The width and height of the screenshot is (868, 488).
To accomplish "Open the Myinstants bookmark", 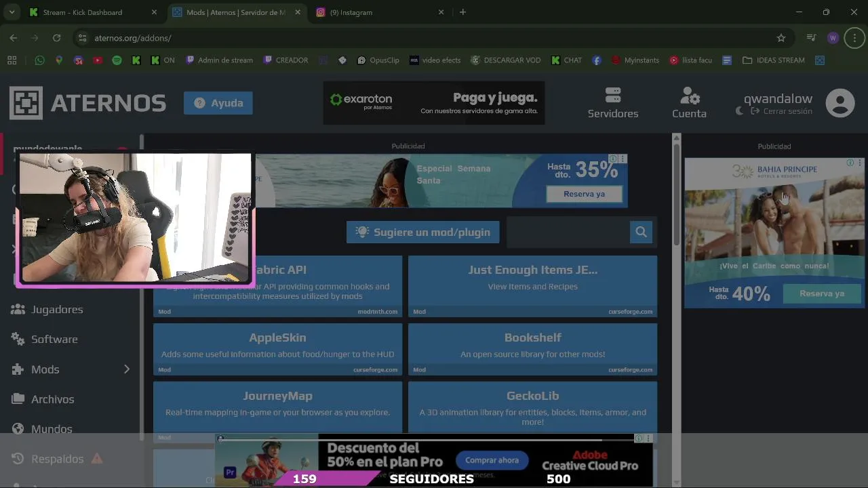I will (x=635, y=60).
